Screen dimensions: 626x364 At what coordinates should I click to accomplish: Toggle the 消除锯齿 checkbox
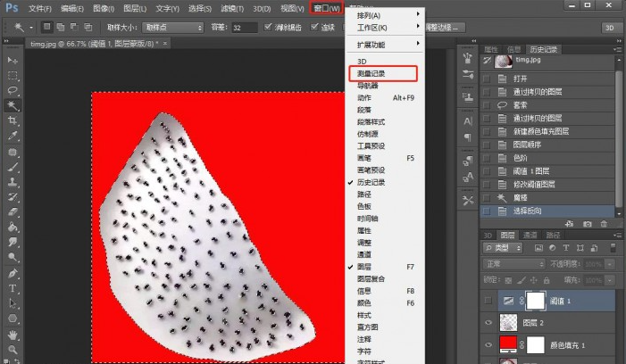tap(269, 28)
